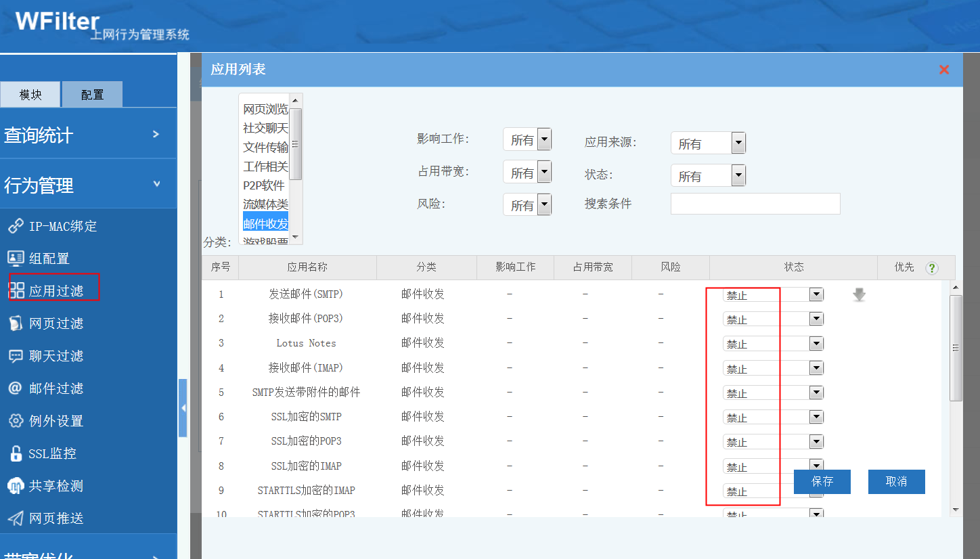
Task: Click the 邮件过滤 @ icon
Action: click(16, 388)
